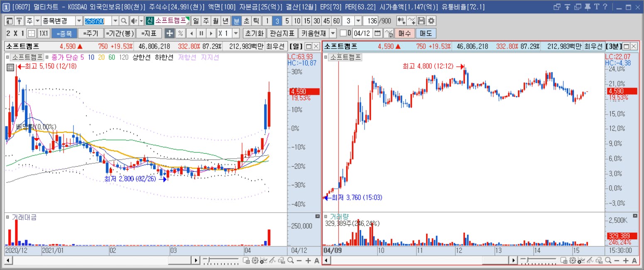Viewport: 644px width, 270px height.
Task: Toggle the D checkbox beside the date field
Action: [x=343, y=33]
